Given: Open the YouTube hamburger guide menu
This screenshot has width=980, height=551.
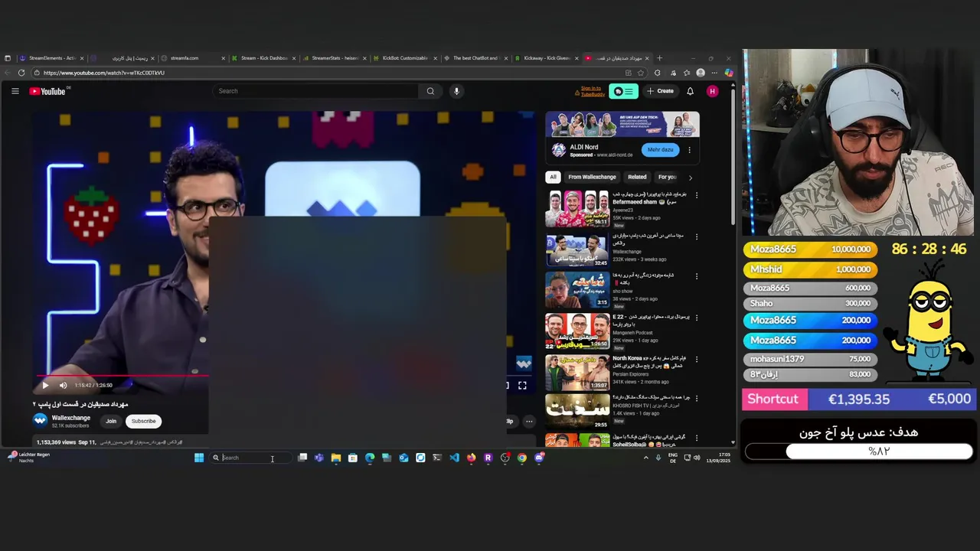Looking at the screenshot, I should point(15,91).
